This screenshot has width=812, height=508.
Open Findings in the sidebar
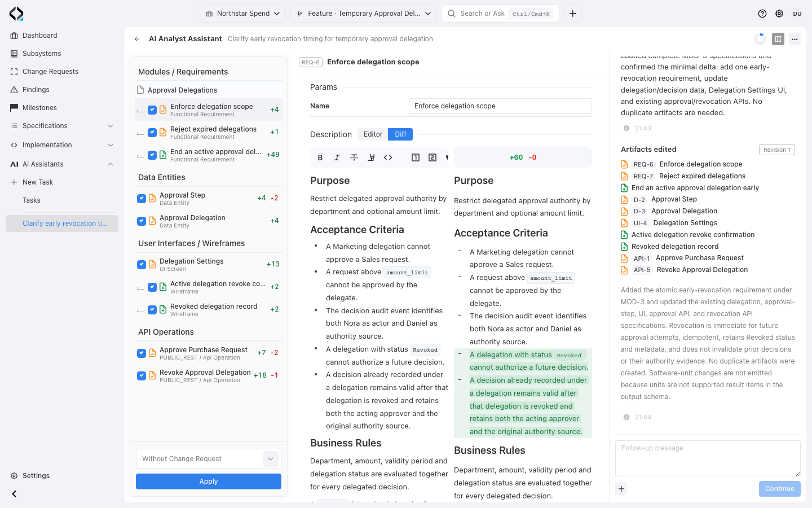(x=62, y=90)
